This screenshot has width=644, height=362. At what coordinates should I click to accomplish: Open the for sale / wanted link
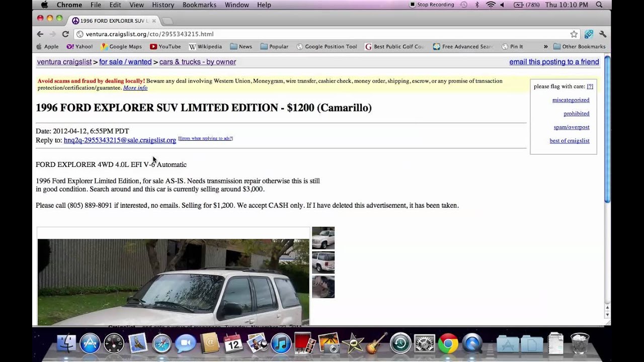[125, 62]
